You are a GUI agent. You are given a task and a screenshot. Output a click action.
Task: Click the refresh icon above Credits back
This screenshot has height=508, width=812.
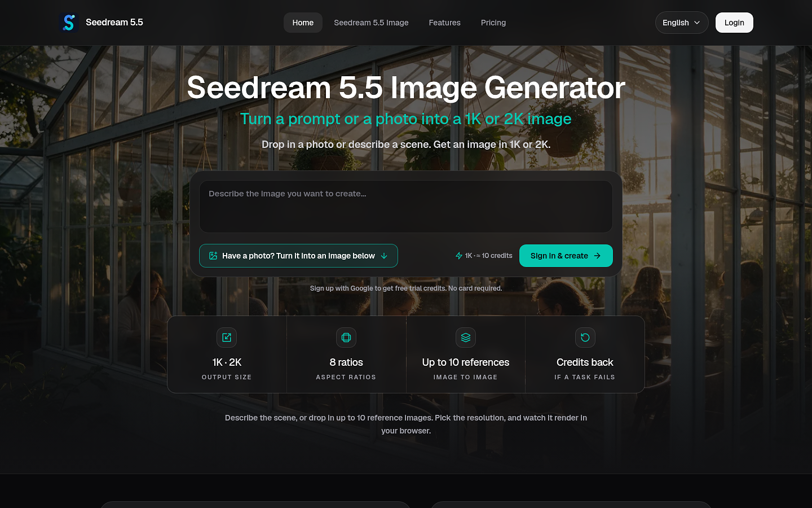coord(585,338)
